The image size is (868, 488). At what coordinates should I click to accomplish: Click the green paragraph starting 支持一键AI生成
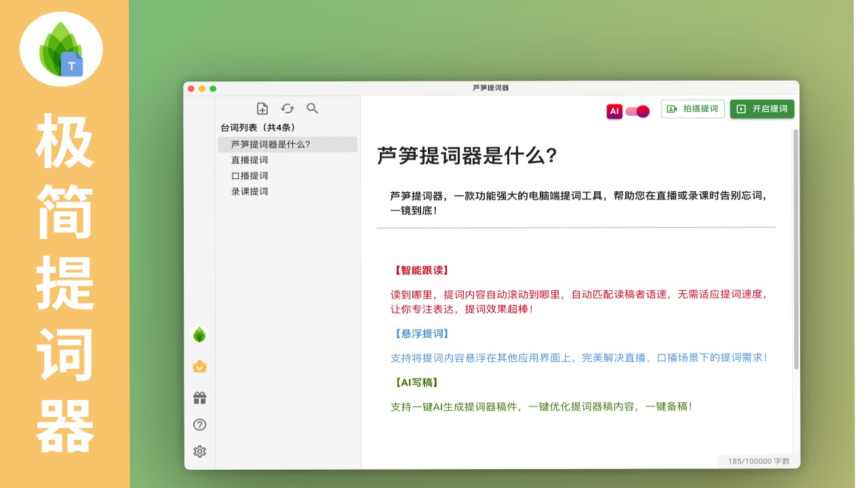541,407
